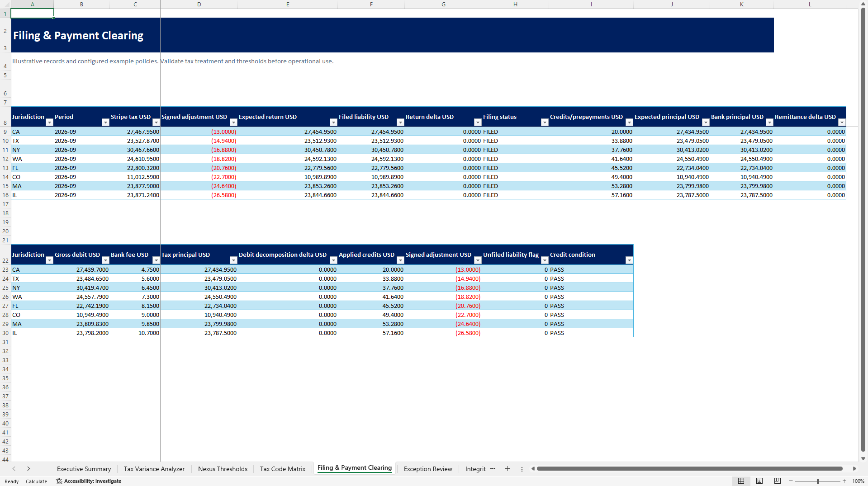Select column D header
868x486 pixels.
[x=199, y=4]
